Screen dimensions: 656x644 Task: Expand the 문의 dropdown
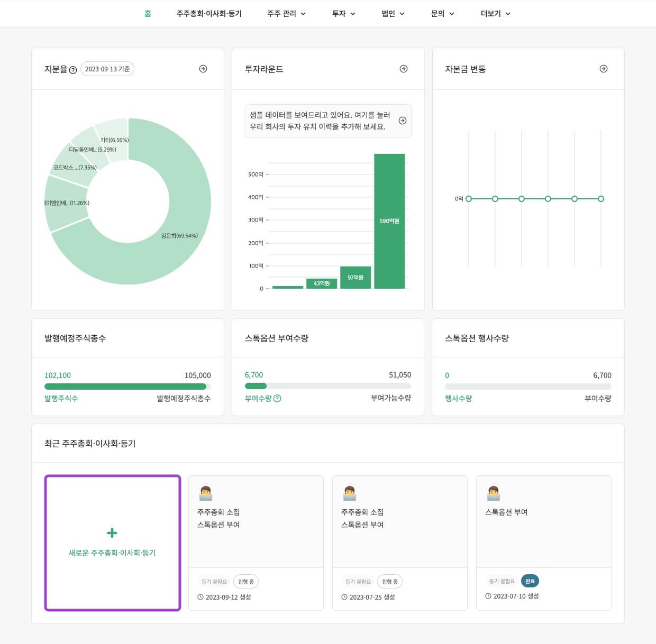[442, 13]
